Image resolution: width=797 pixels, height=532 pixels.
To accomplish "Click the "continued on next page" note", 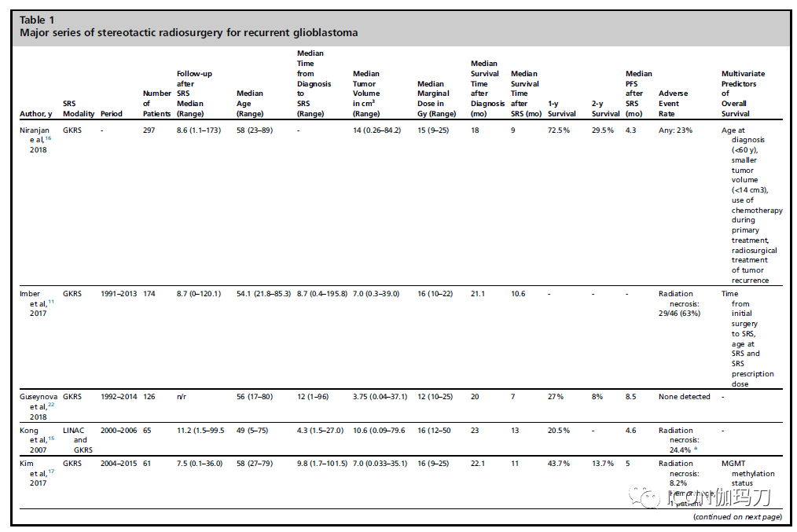I will pyautogui.click(x=736, y=516).
